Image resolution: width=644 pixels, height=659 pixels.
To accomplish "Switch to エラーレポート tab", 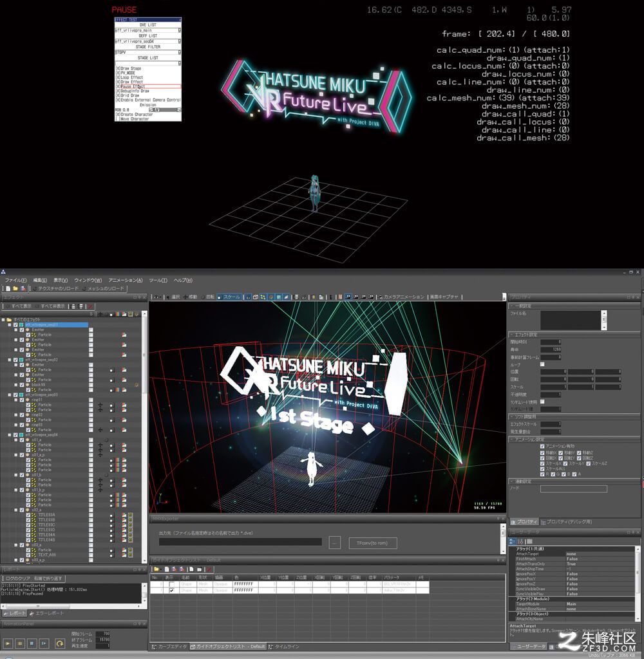I will 47,613.
